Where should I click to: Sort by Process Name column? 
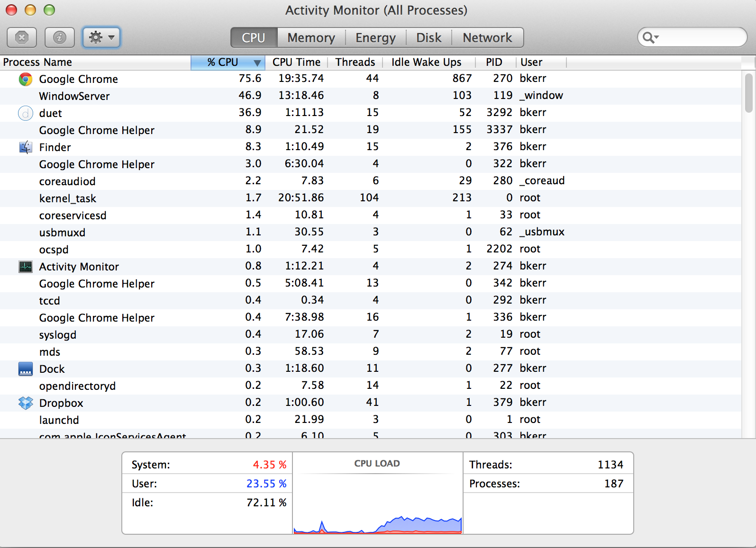(x=95, y=63)
